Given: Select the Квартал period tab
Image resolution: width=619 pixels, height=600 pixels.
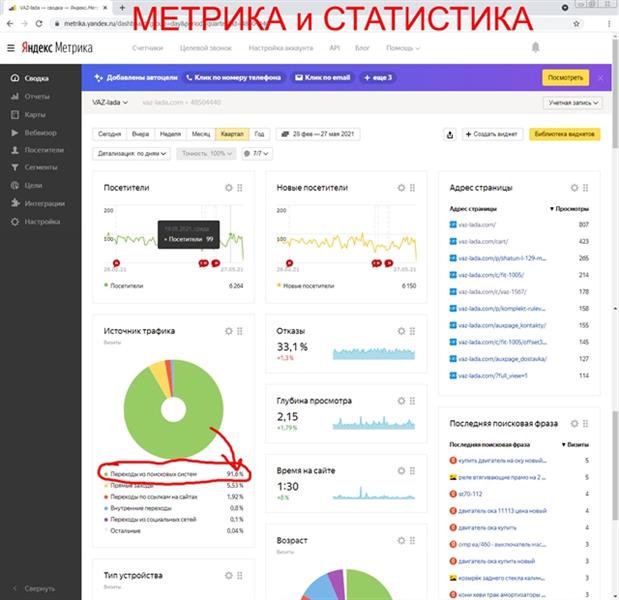Looking at the screenshot, I should pos(232,134).
